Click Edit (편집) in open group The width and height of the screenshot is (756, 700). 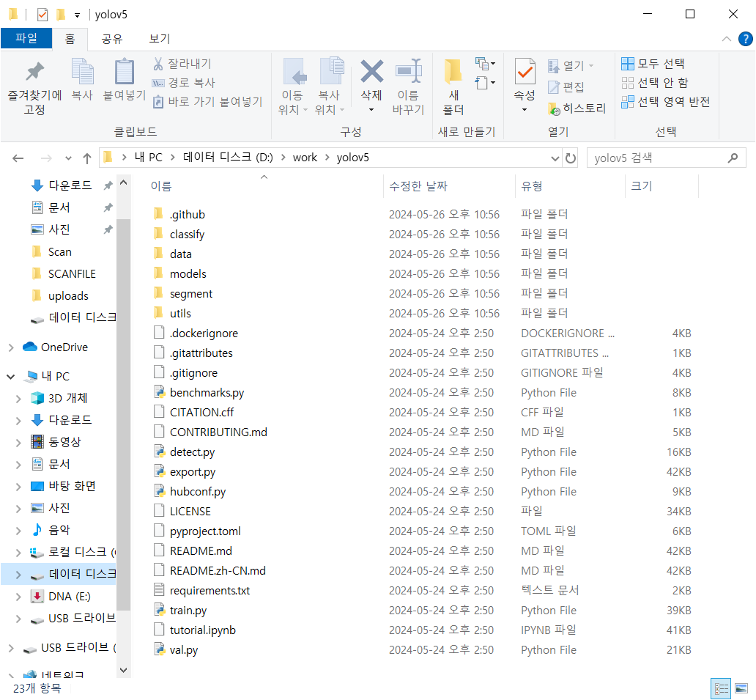pos(566,86)
